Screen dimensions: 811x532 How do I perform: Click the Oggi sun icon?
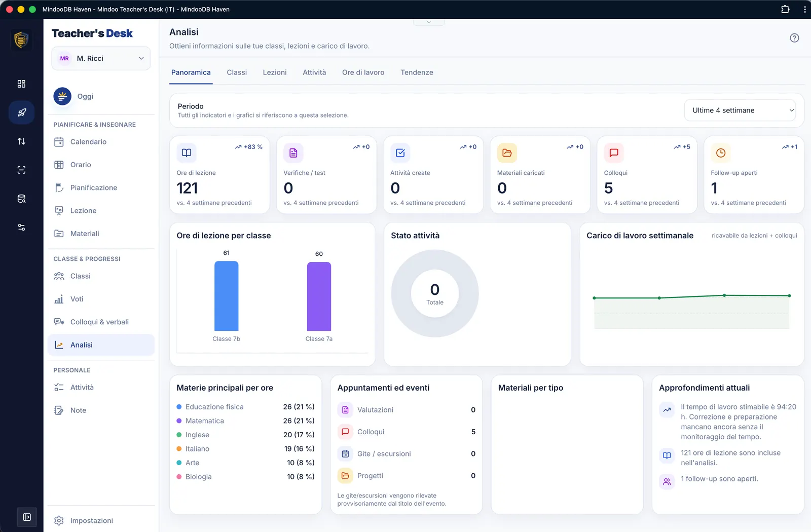click(x=62, y=96)
